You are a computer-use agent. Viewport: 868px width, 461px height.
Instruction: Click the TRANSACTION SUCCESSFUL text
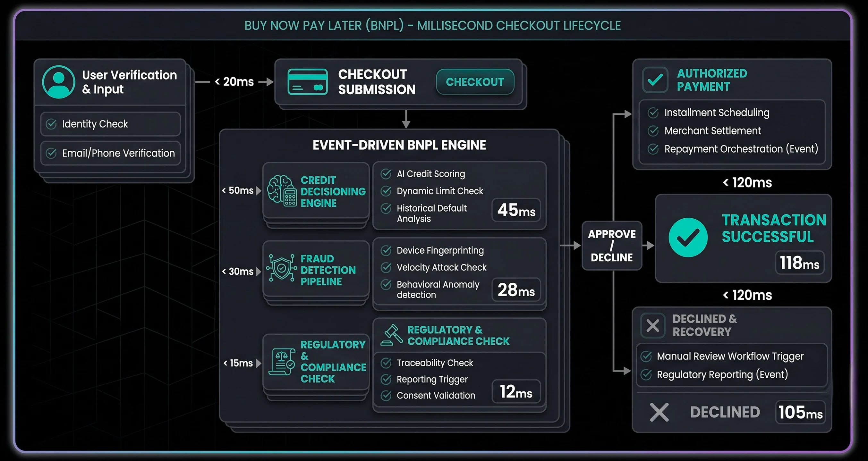tap(774, 228)
